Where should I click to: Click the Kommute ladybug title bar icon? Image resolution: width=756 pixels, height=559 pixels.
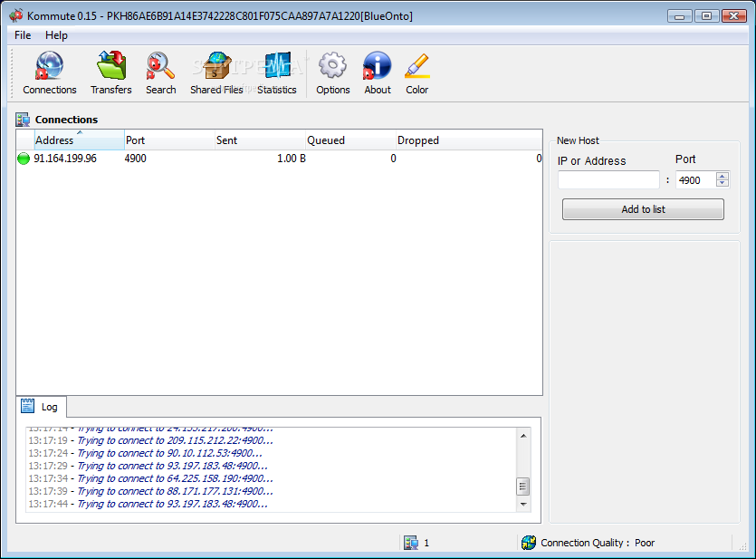16,15
